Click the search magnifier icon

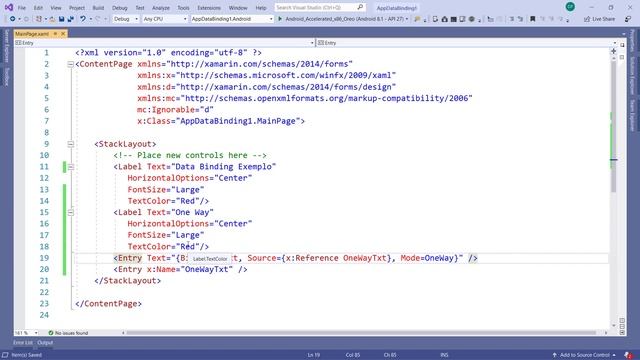coord(360,7)
